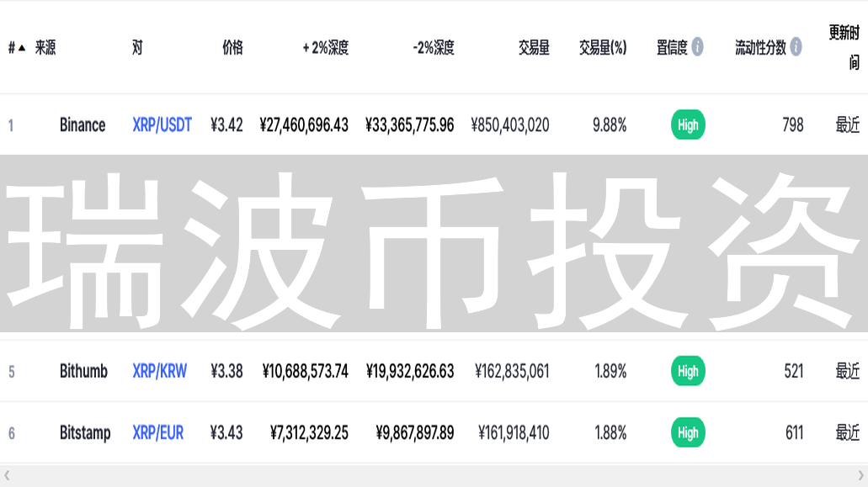Click volume percentage 1.89%

pos(610,371)
